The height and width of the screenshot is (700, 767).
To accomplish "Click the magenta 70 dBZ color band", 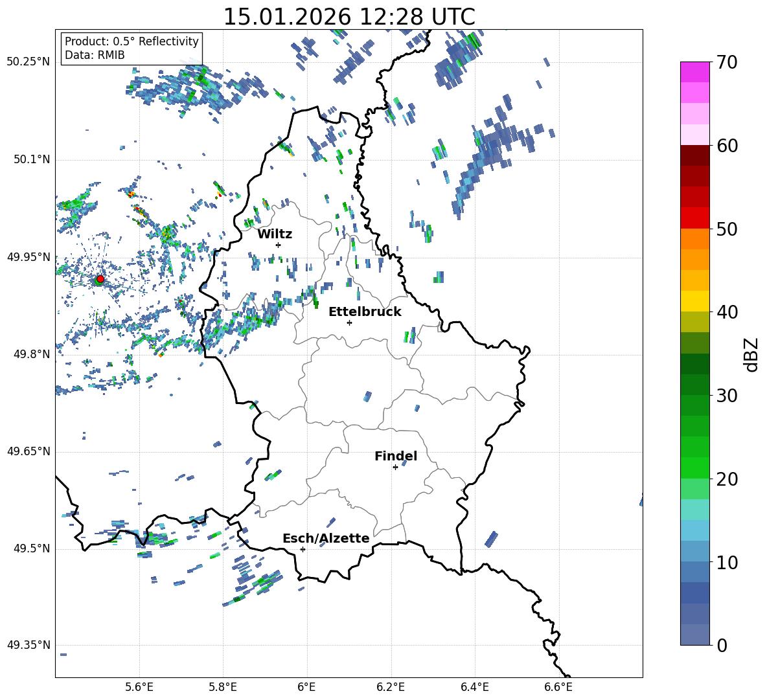I will 694,72.
